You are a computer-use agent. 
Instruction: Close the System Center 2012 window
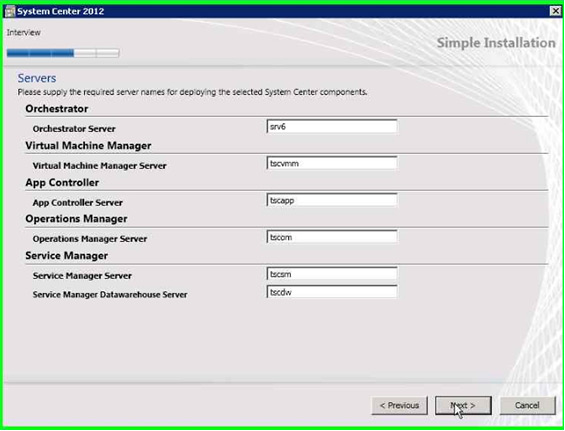click(555, 11)
